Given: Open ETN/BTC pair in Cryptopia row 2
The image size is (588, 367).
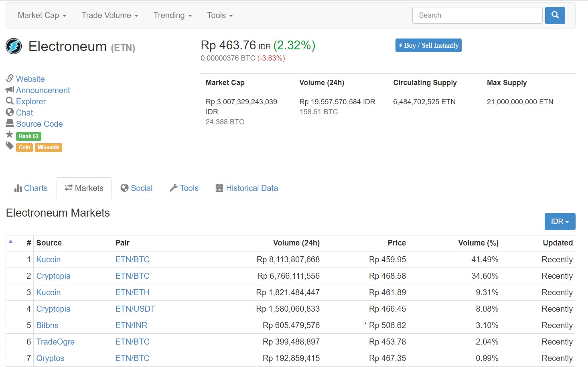Looking at the screenshot, I should tap(132, 276).
